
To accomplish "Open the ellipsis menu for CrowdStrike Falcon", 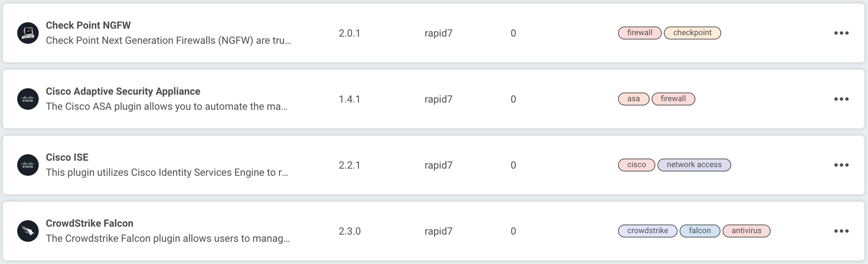I will click(841, 231).
